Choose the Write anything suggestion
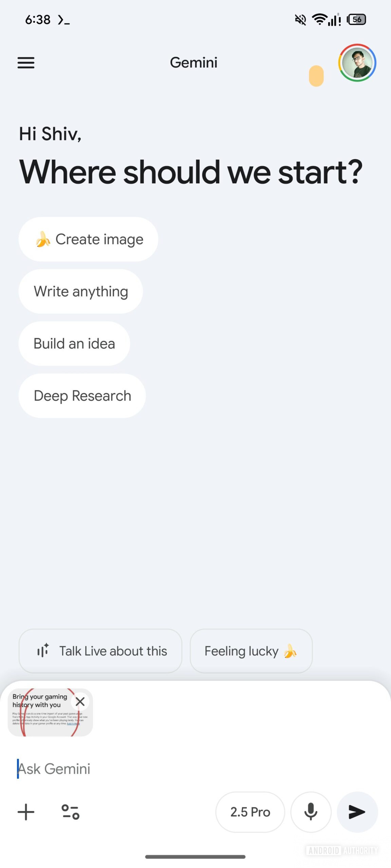 tap(81, 291)
